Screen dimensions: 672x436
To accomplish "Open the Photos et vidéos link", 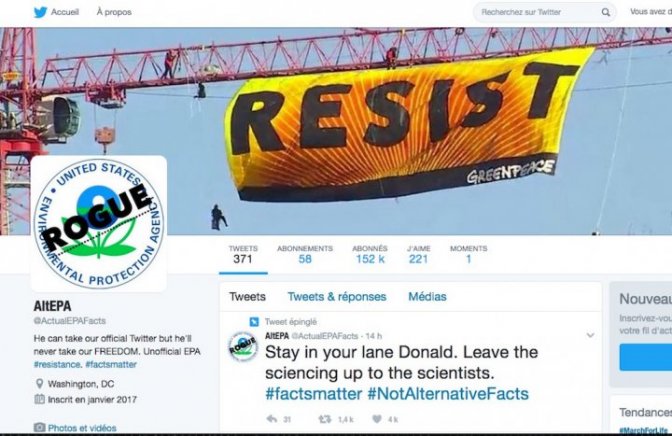I will (x=82, y=428).
